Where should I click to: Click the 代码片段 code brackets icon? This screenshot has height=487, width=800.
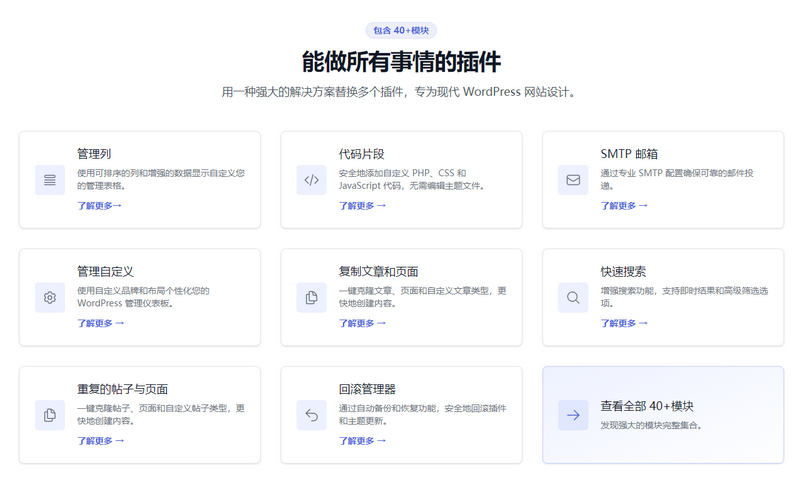coord(312,180)
